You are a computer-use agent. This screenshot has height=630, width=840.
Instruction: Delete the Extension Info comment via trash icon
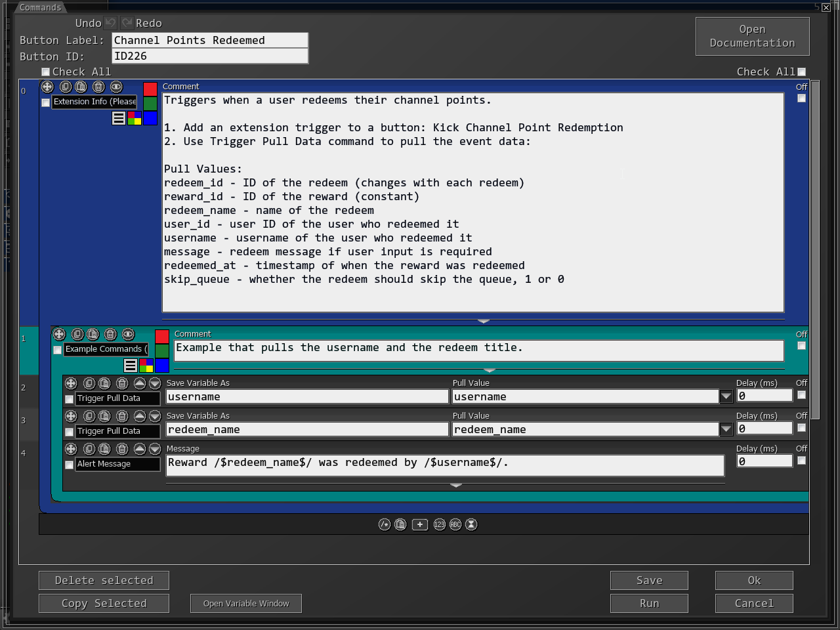tap(98, 87)
